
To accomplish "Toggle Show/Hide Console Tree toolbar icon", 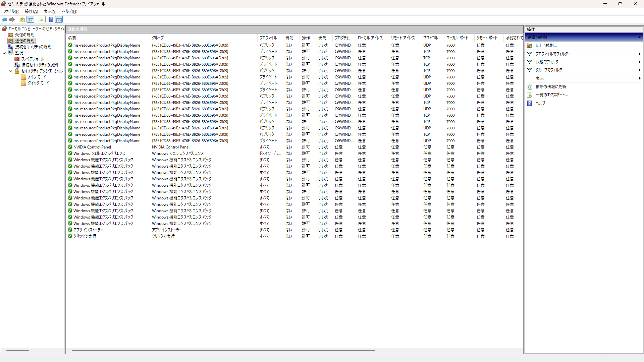I will pyautogui.click(x=31, y=19).
